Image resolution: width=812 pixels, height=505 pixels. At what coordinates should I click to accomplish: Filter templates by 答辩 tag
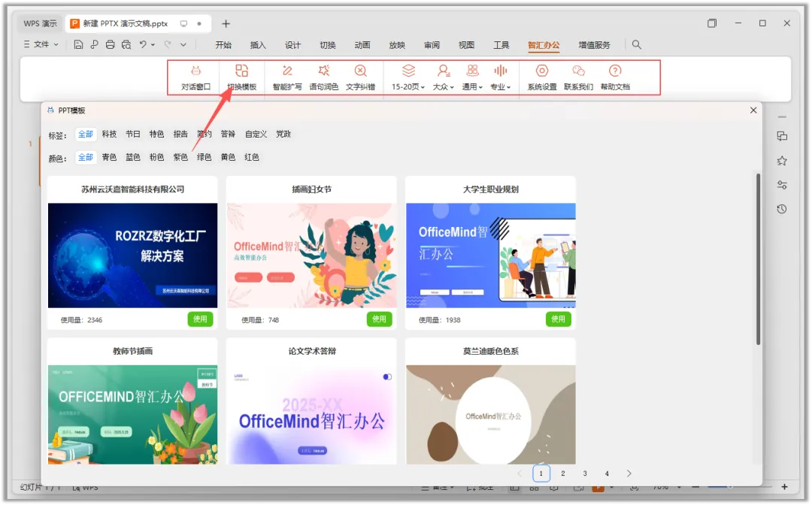pyautogui.click(x=228, y=135)
